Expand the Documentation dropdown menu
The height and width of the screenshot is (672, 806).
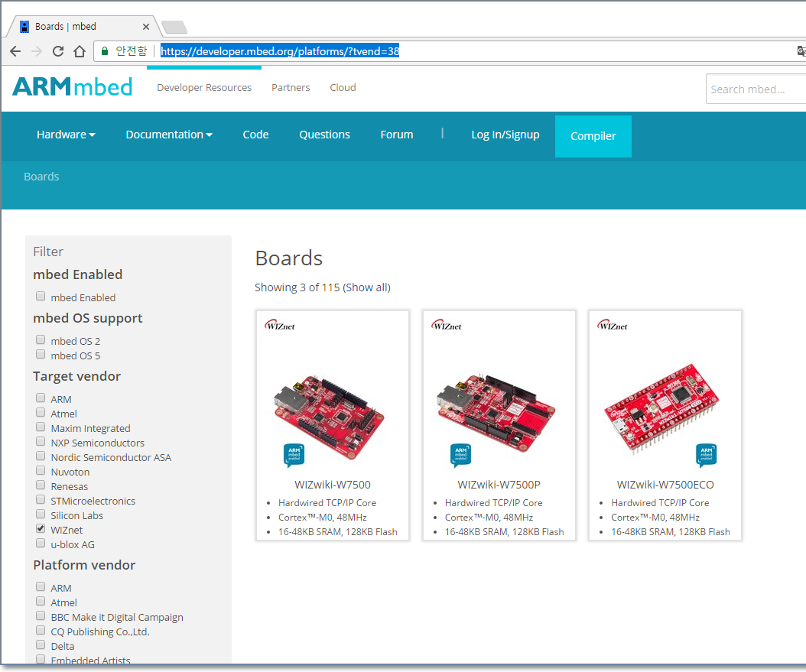coord(169,135)
